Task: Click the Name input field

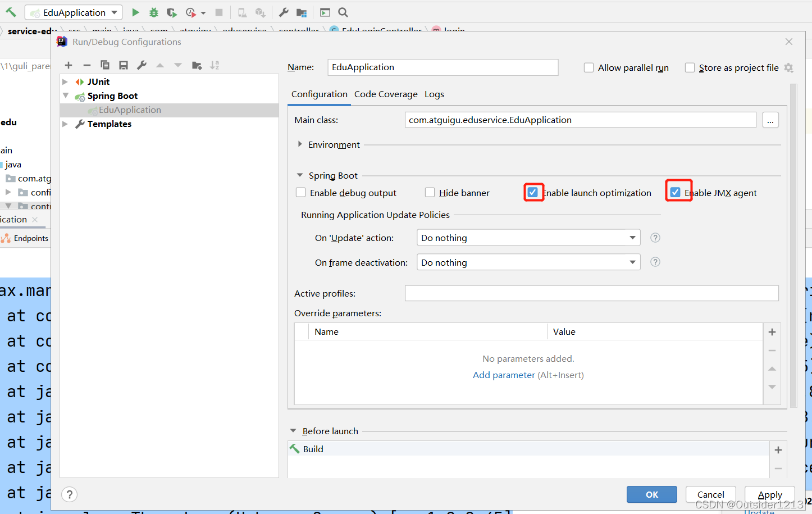Action: point(443,67)
